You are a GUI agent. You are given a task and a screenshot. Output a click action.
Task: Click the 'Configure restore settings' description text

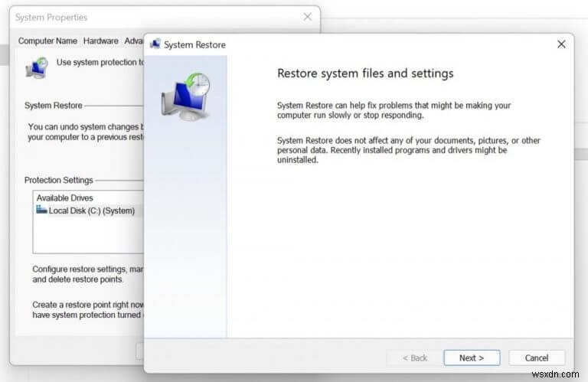coord(88,274)
